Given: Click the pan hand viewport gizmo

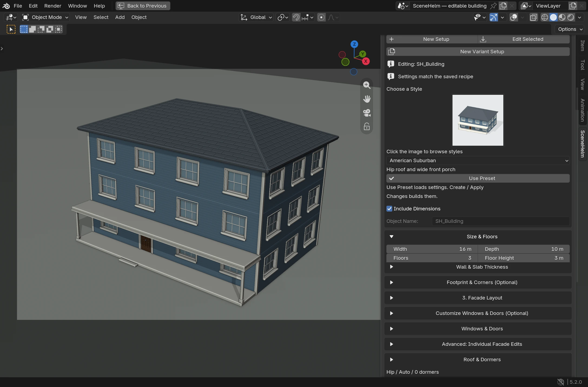Looking at the screenshot, I should click(367, 99).
